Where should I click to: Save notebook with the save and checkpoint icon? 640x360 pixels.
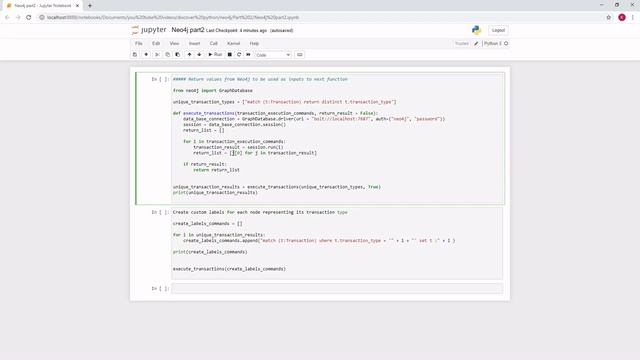tap(135, 55)
